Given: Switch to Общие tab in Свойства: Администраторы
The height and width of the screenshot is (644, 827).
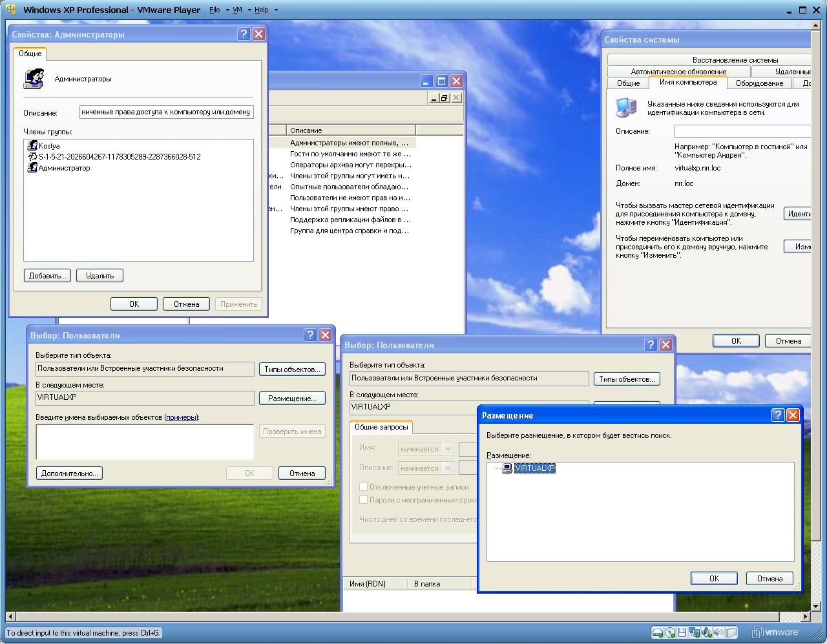Looking at the screenshot, I should pos(30,54).
